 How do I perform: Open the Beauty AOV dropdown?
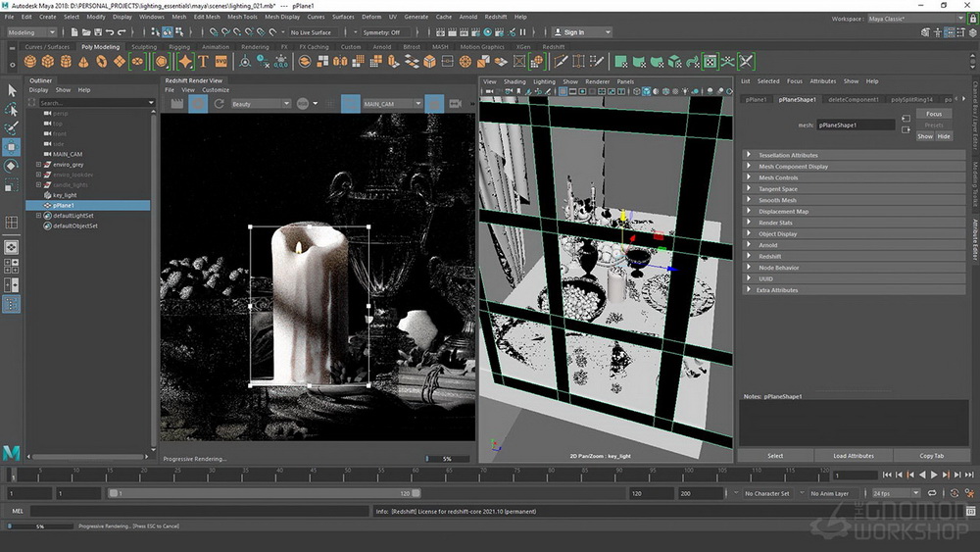(261, 104)
